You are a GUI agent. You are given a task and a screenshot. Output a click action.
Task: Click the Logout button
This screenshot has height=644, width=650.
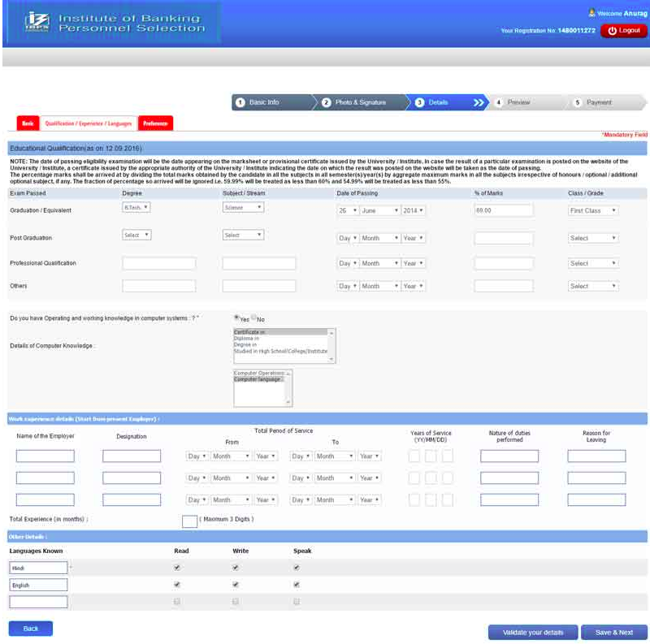pos(624,31)
